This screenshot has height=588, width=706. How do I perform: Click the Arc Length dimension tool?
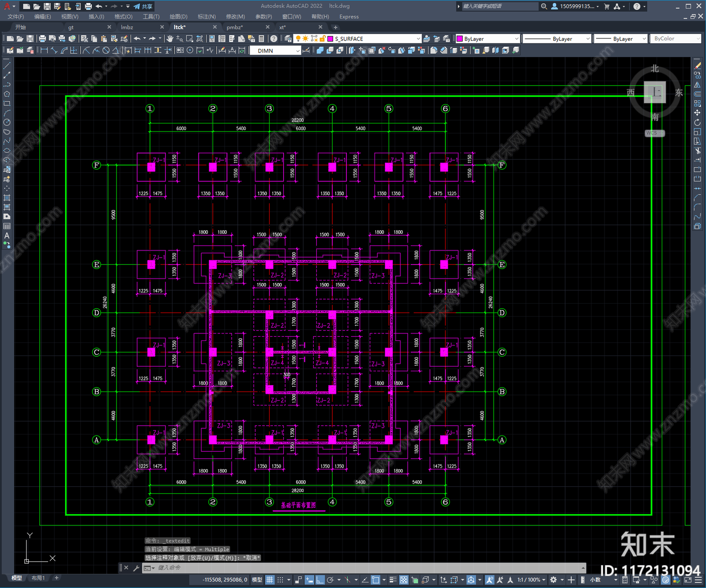64,50
